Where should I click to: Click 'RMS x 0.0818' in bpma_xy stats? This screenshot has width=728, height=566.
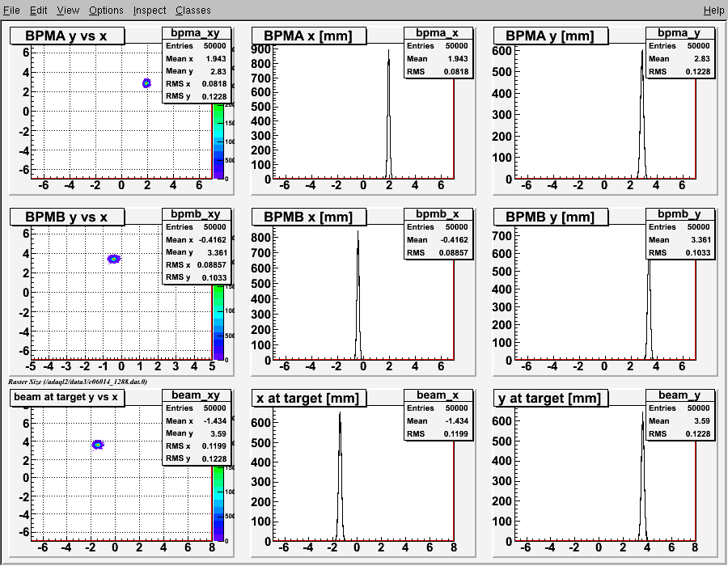pos(196,83)
